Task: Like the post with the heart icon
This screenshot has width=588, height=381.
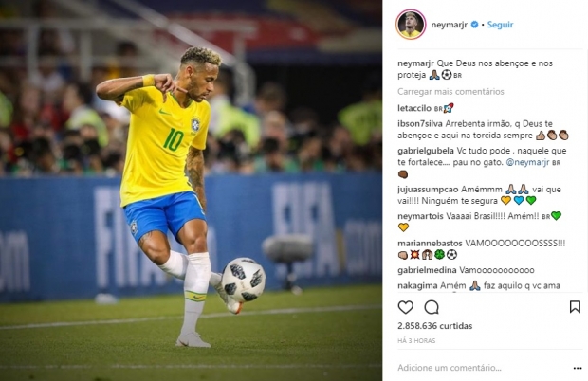Action: coord(405,308)
